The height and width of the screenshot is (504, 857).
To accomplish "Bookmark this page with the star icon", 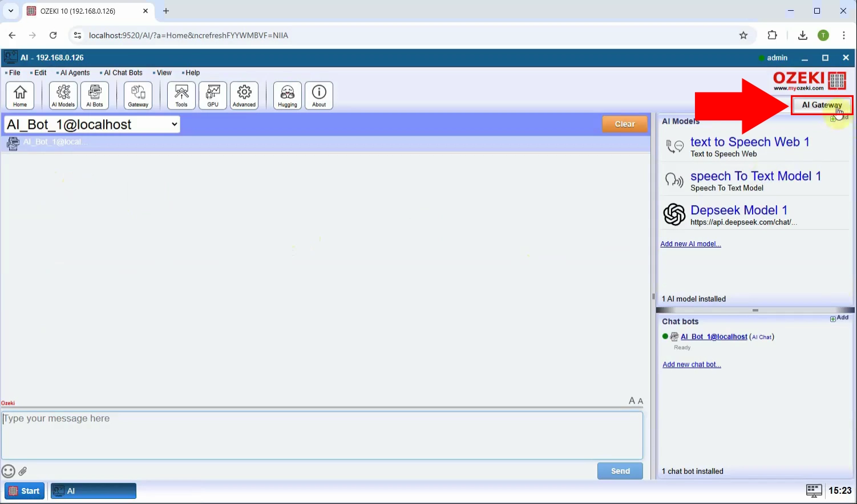I will tap(743, 35).
